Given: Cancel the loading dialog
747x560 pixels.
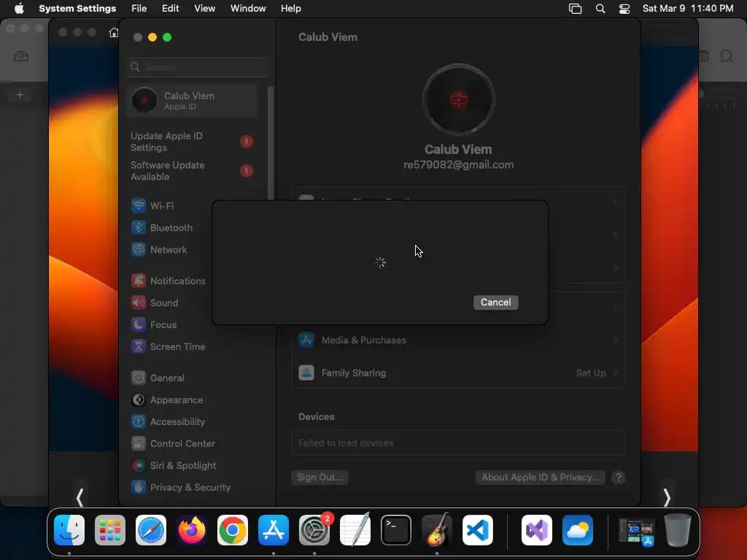Looking at the screenshot, I should [495, 303].
